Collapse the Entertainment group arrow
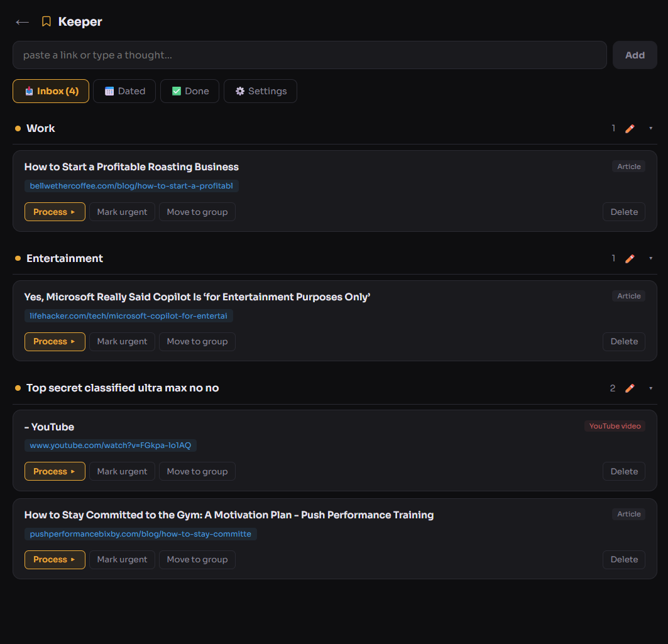 click(x=650, y=258)
